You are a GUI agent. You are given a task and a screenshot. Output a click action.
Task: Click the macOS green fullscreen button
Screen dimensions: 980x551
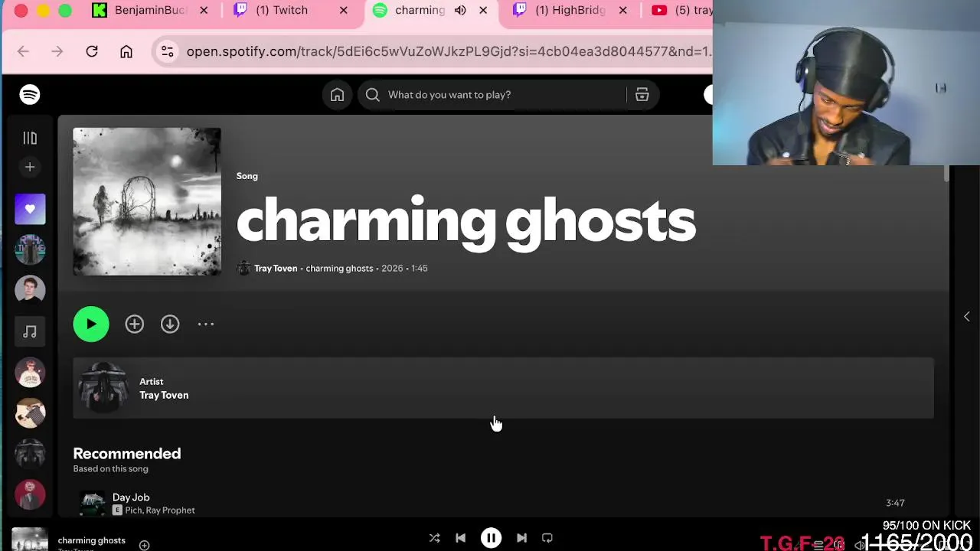point(65,11)
